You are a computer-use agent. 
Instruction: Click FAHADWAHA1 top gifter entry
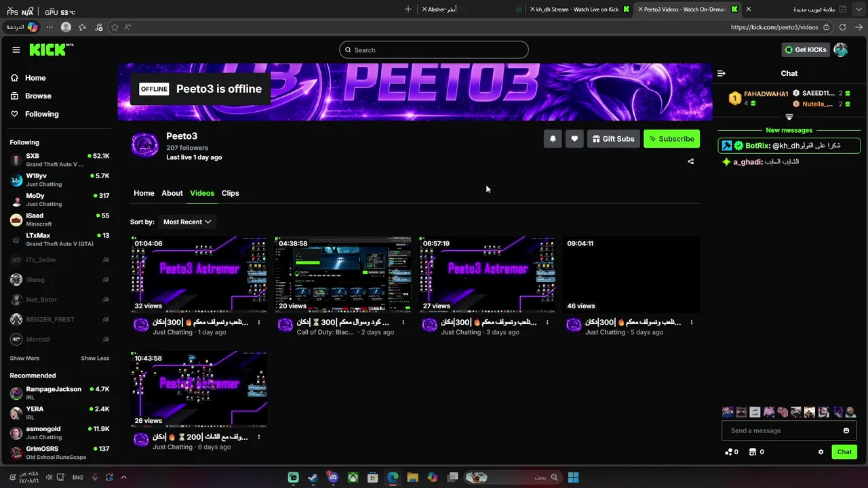(x=758, y=98)
